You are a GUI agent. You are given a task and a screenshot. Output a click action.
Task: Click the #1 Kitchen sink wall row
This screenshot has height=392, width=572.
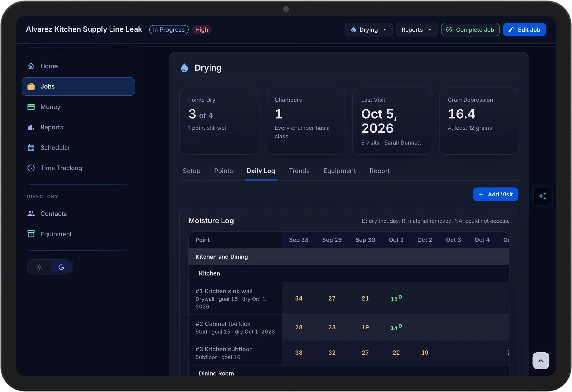(x=349, y=298)
